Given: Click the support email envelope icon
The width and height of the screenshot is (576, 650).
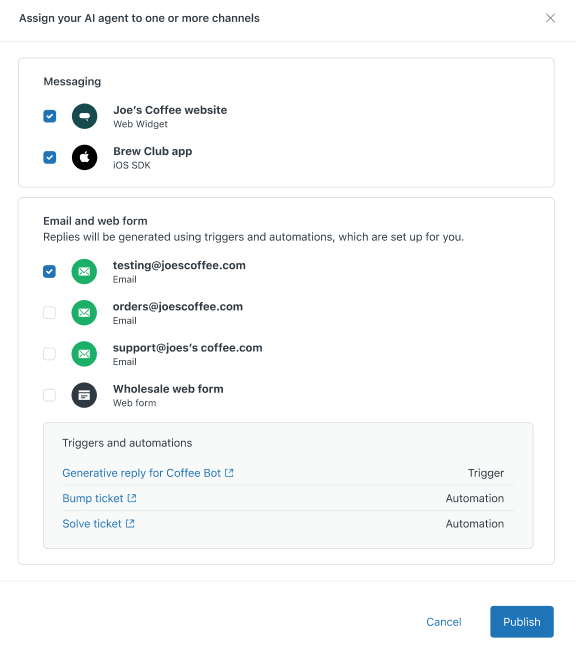Looking at the screenshot, I should click(x=84, y=354).
